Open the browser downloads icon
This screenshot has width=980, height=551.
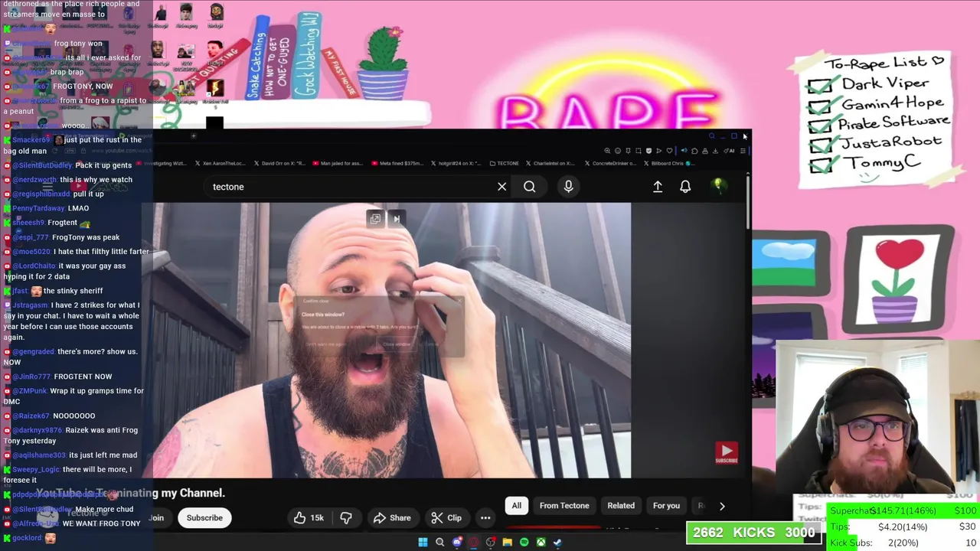[715, 151]
